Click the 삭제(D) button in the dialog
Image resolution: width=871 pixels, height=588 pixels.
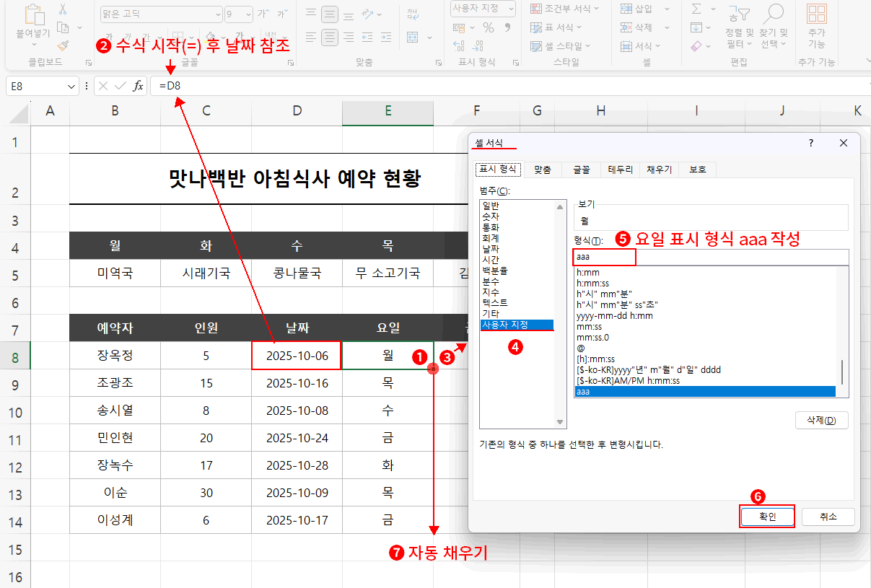click(821, 420)
